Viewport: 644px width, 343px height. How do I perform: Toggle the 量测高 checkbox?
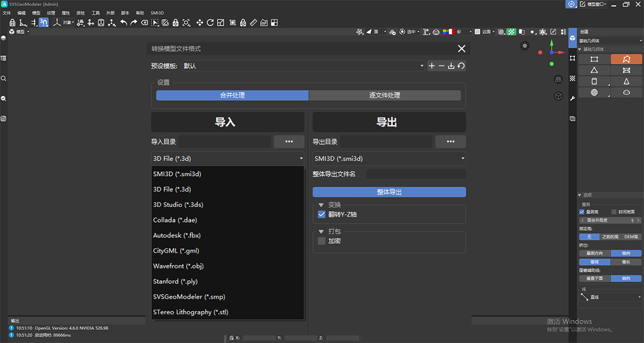point(581,212)
